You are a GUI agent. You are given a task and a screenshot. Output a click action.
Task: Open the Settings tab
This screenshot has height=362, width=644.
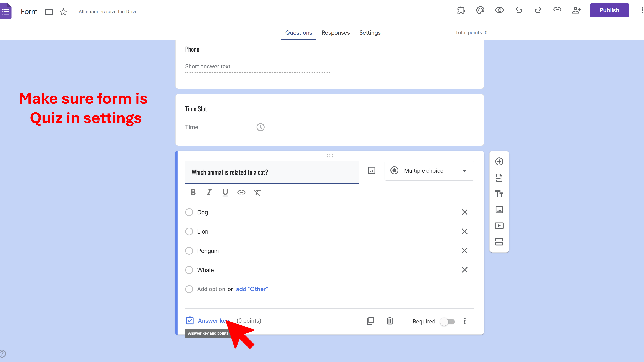coord(370,33)
